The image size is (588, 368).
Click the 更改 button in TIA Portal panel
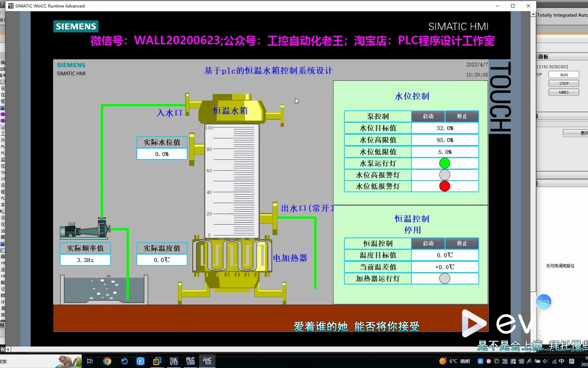[x=576, y=133]
